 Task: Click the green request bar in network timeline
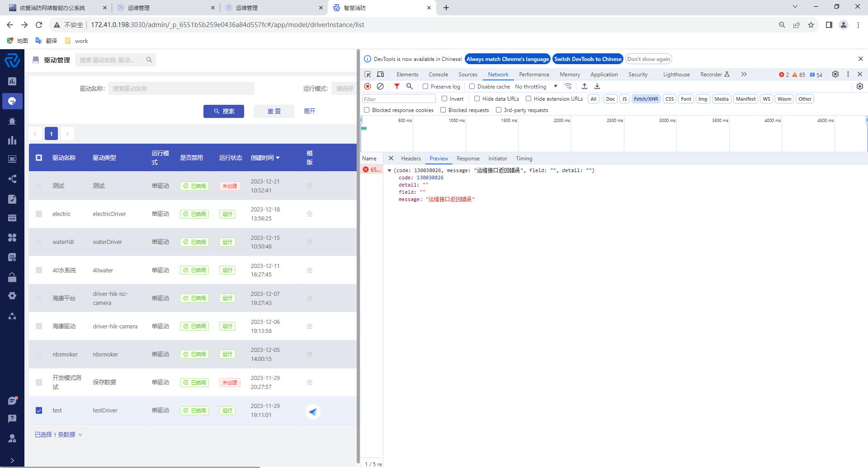coord(364,128)
